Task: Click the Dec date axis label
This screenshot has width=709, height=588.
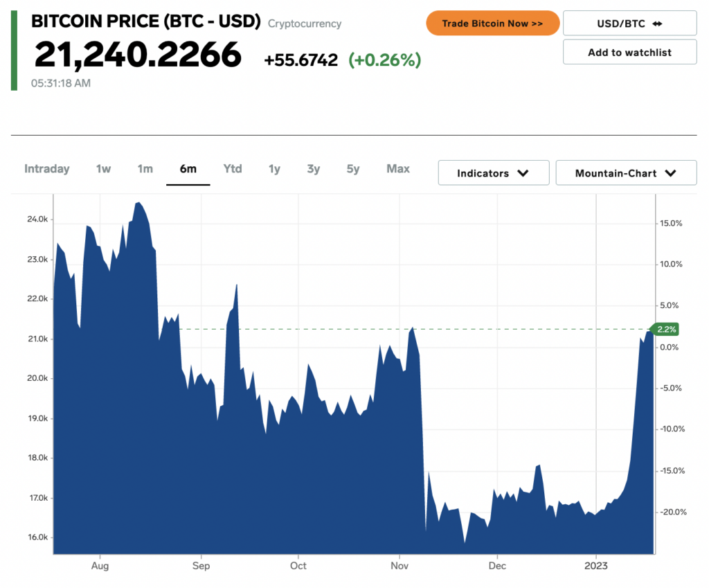Action: pyautogui.click(x=497, y=566)
